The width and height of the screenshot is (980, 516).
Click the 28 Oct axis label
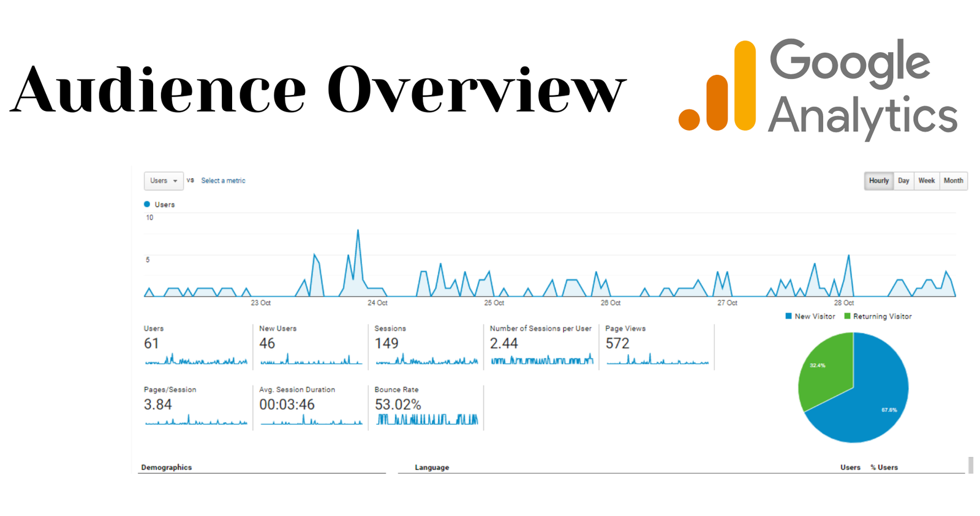[844, 303]
